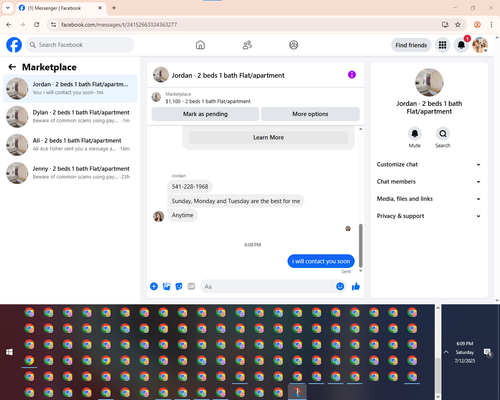
Task: Open the notifications bell in the header
Action: (x=461, y=45)
